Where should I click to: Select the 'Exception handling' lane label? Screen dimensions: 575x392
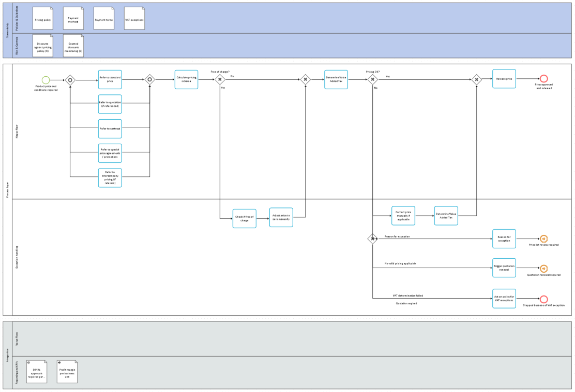(x=17, y=257)
